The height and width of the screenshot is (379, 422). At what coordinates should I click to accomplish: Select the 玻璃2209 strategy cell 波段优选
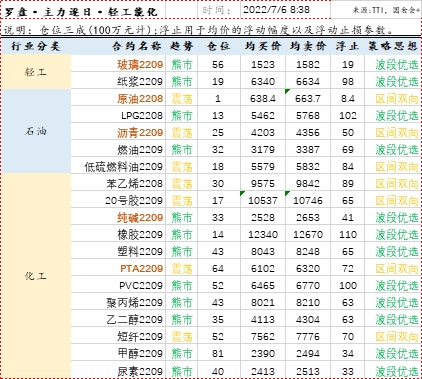pos(393,64)
